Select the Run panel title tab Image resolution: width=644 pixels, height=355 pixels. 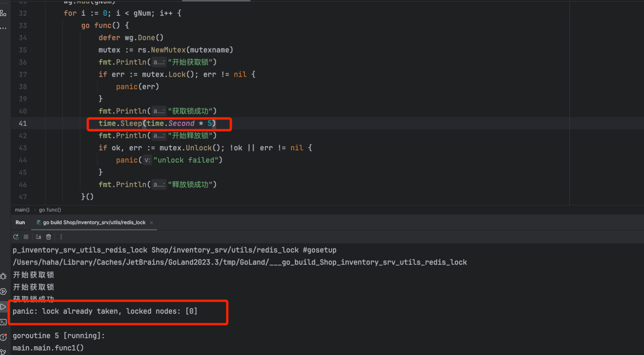pos(20,222)
